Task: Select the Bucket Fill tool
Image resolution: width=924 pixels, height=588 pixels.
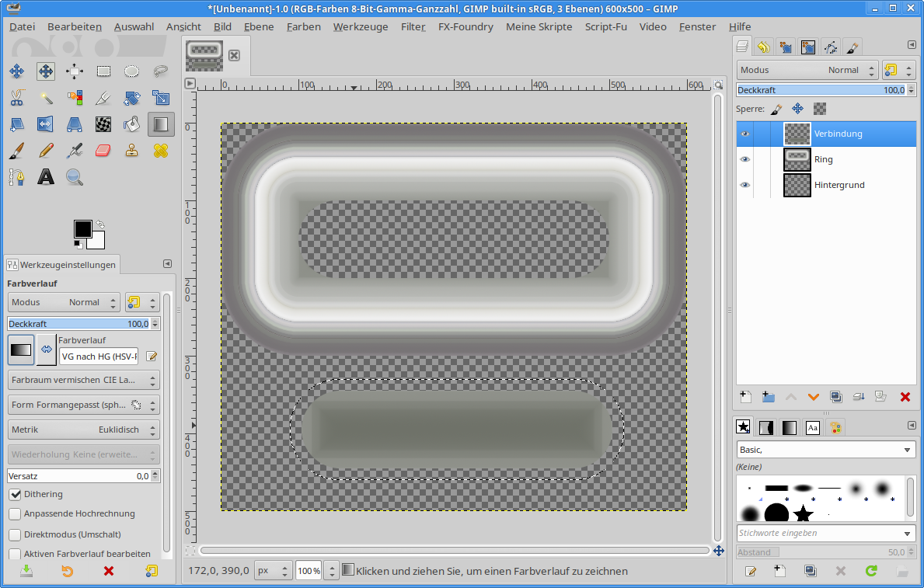Action: 132,124
